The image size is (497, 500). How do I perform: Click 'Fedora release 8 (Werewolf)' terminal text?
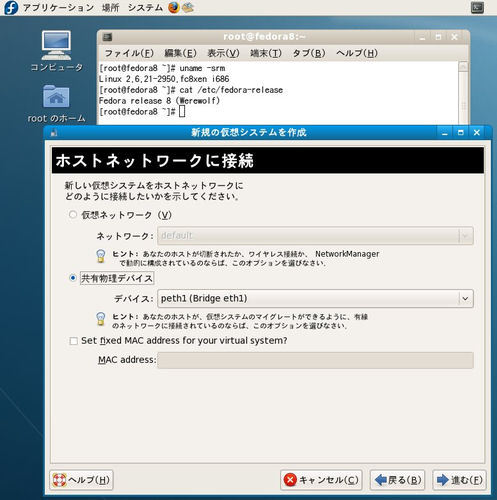click(159, 101)
